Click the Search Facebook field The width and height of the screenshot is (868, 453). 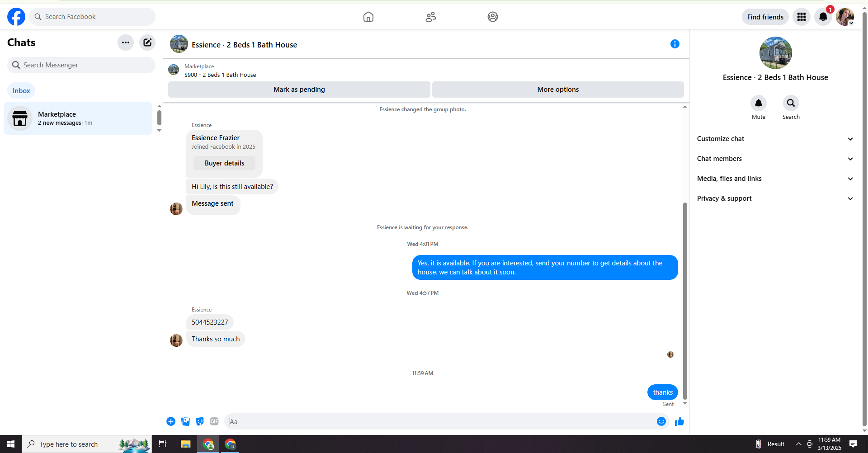pyautogui.click(x=92, y=17)
